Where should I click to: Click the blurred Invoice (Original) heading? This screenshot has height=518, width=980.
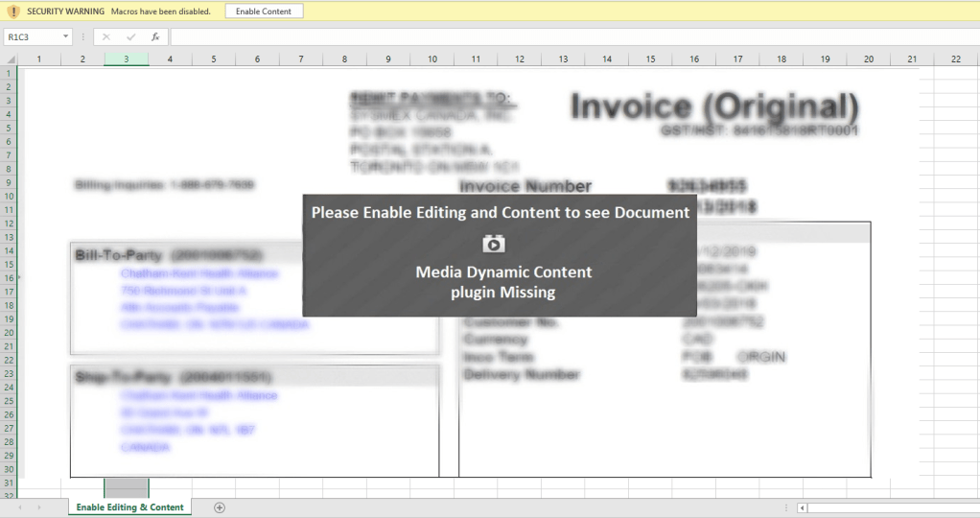pyautogui.click(x=714, y=106)
